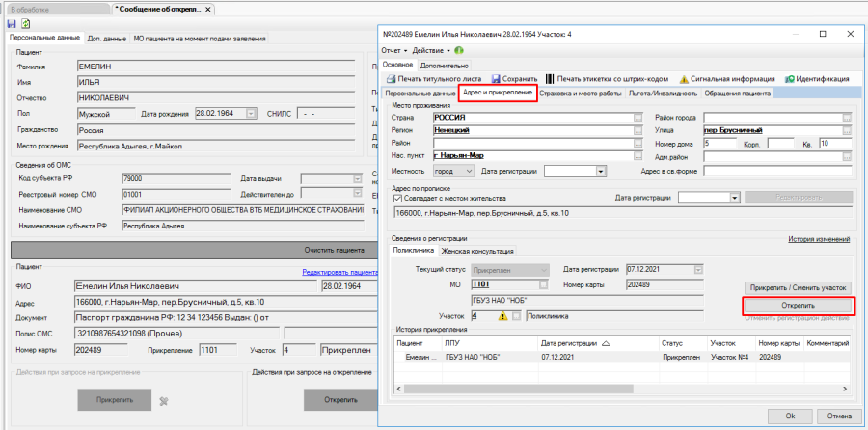Click green help icon next to Действие
Image resolution: width=868 pixels, height=430 pixels.
pyautogui.click(x=458, y=49)
